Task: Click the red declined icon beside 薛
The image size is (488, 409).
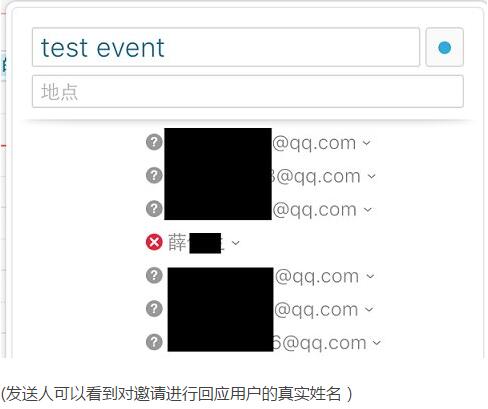Action: click(x=154, y=242)
